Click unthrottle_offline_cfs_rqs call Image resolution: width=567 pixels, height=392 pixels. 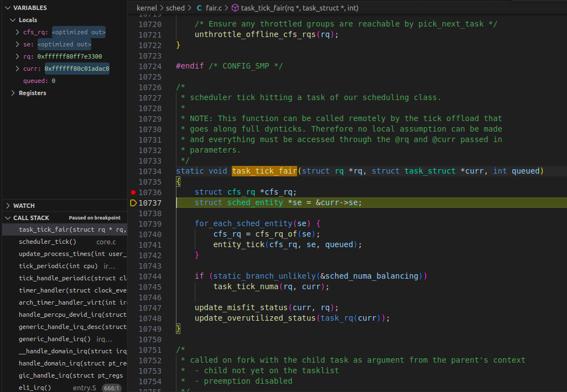point(255,34)
